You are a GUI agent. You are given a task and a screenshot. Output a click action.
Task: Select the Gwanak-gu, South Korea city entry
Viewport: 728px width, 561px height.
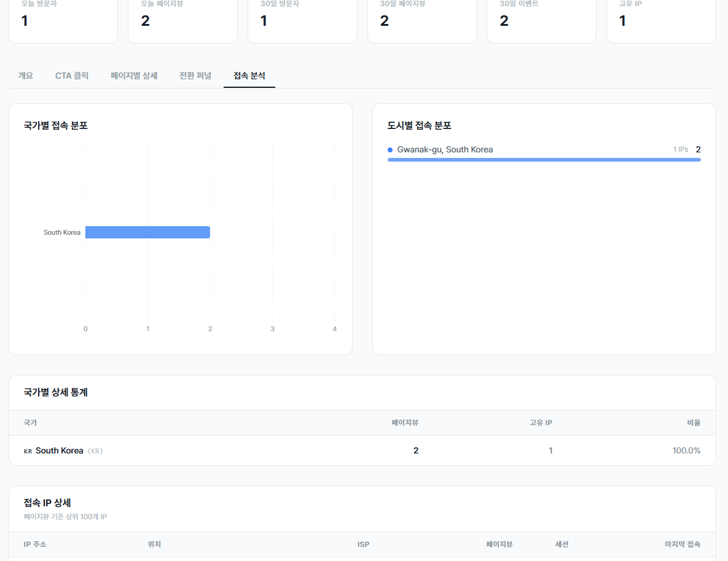coord(445,149)
